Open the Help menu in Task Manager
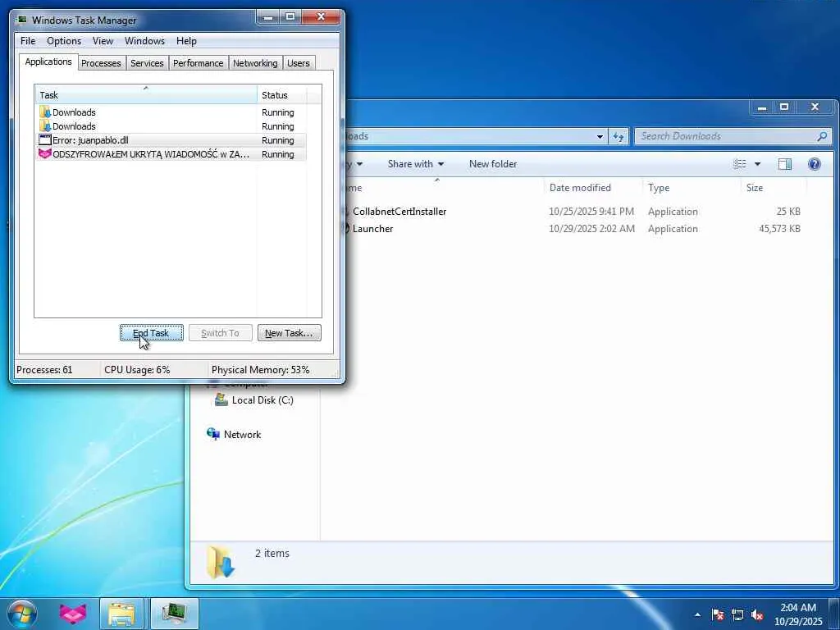The image size is (840, 630). [x=186, y=41]
